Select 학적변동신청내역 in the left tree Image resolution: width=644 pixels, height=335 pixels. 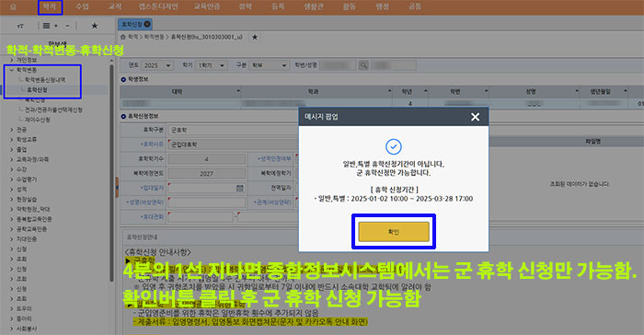tap(45, 80)
